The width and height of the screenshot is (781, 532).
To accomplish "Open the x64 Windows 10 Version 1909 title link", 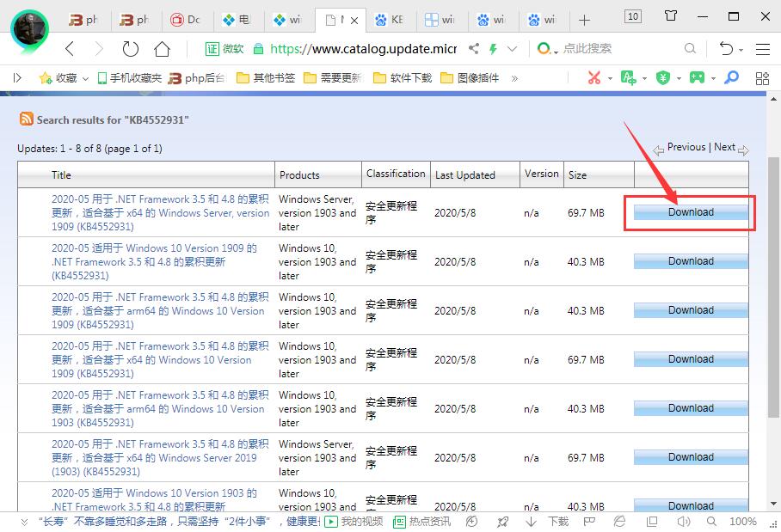I will point(159,360).
